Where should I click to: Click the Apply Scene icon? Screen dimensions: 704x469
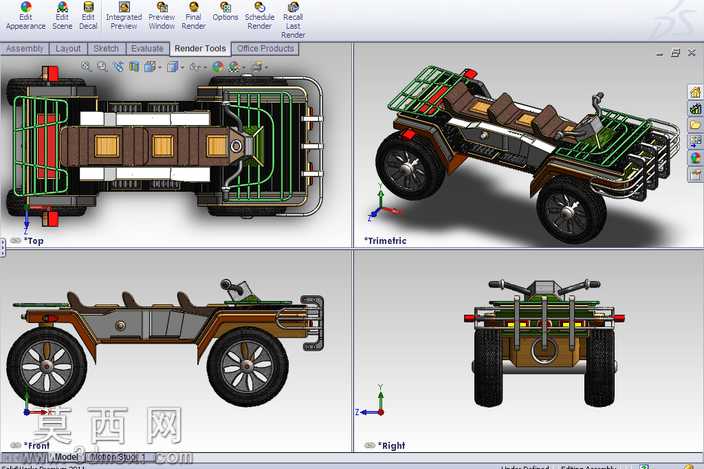[x=234, y=67]
